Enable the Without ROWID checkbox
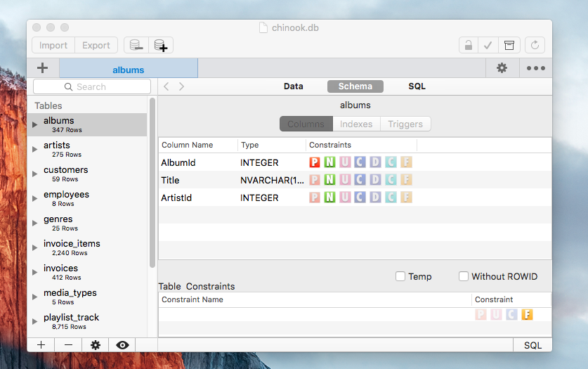Image resolution: width=588 pixels, height=369 pixels. [464, 276]
